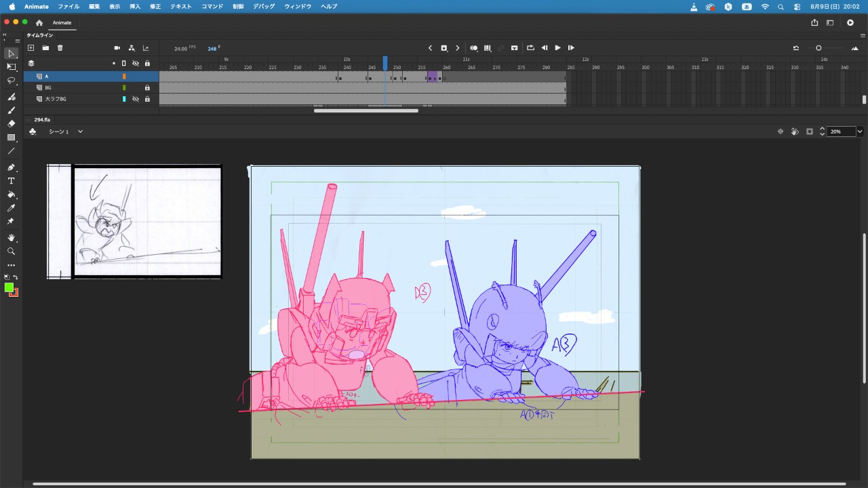Image resolution: width=868 pixels, height=488 pixels.
Task: Click the swap stroke and fill colors icon
Action: click(16, 277)
